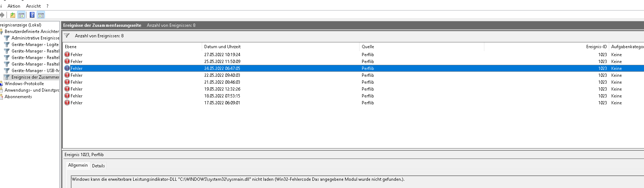
Task: Click the sysmain.dll error description text box
Action: tap(357, 182)
